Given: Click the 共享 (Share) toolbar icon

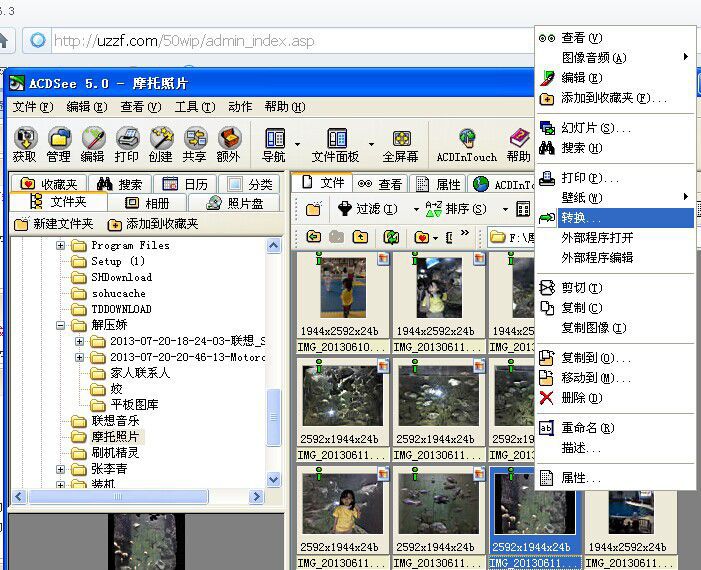Looking at the screenshot, I should coord(195,144).
